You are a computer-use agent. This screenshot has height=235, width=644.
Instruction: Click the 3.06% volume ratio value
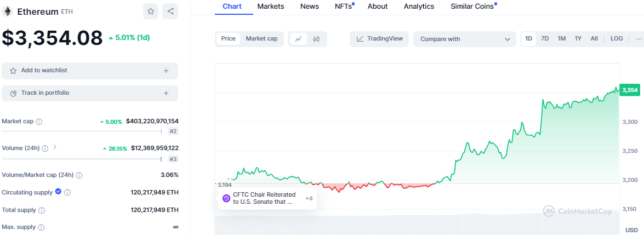click(x=169, y=175)
